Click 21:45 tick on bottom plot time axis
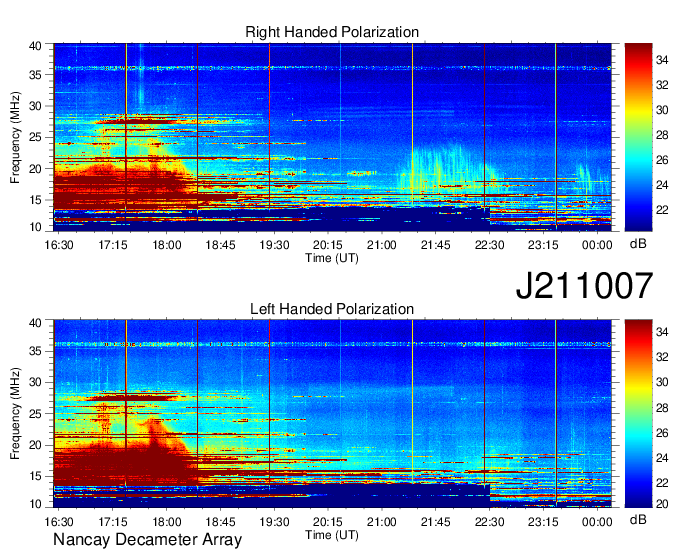 coord(435,522)
